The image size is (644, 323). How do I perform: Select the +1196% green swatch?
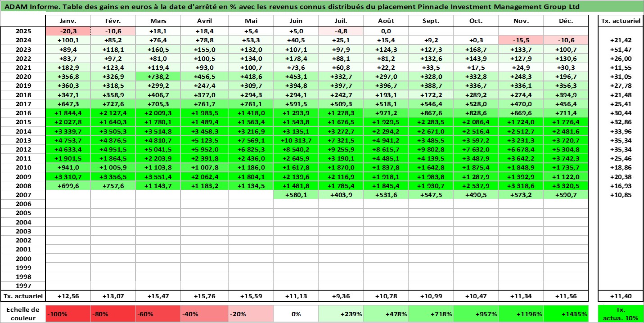tap(521, 314)
